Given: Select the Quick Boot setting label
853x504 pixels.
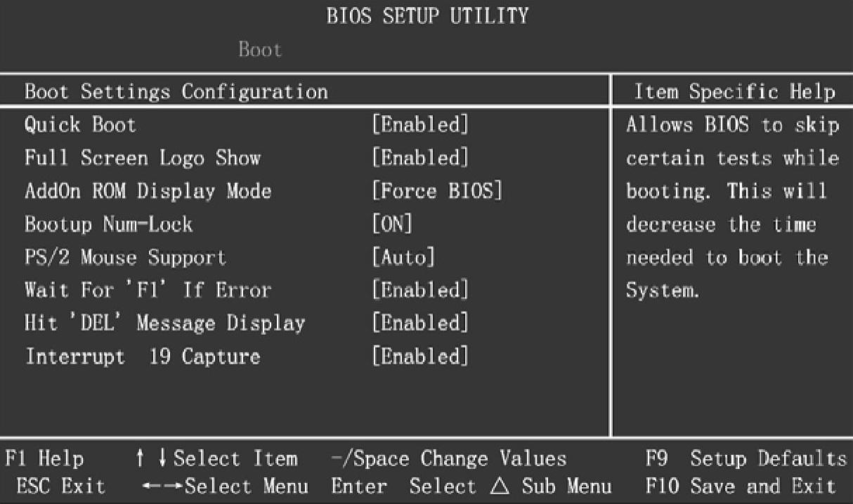Looking at the screenshot, I should tap(80, 125).
